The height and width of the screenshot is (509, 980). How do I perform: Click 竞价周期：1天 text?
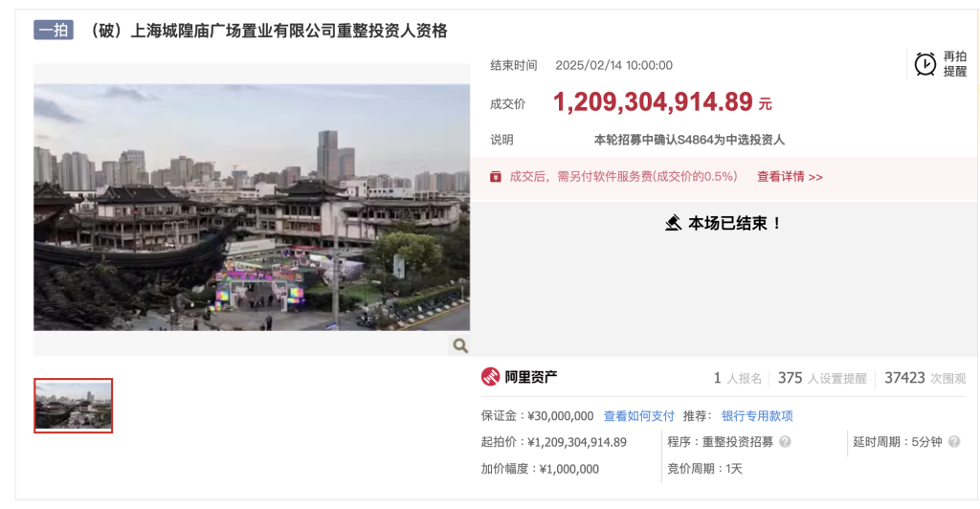pyautogui.click(x=704, y=469)
